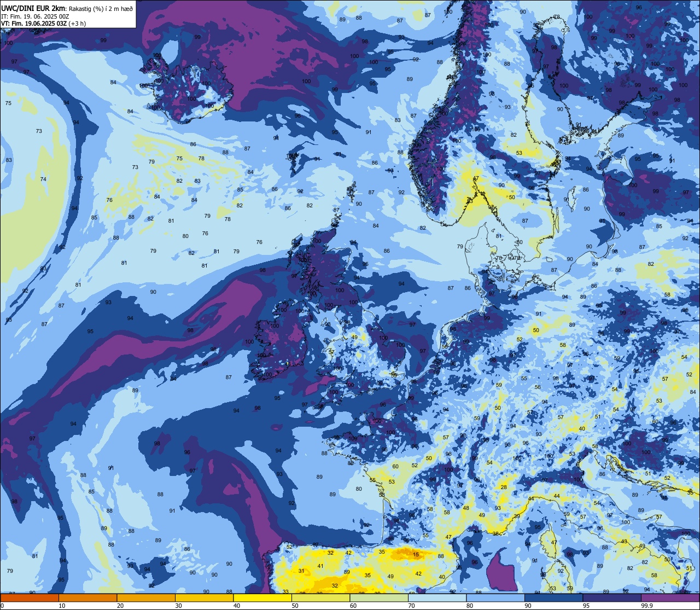Click the purple above-99.9 legend swatch
The width and height of the screenshot is (700, 610).
tap(670, 597)
